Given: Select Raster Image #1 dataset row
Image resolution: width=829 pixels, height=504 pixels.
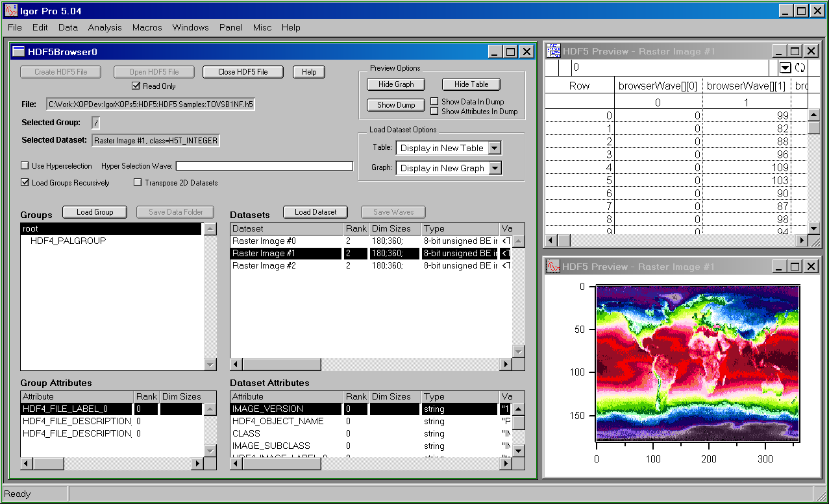Looking at the screenshot, I should tap(371, 253).
